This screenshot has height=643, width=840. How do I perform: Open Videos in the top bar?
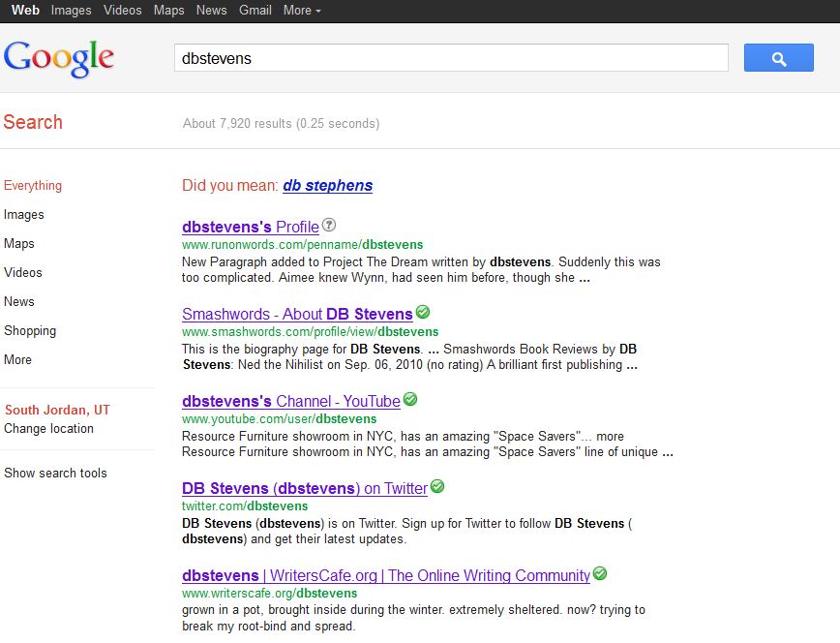[123, 11]
